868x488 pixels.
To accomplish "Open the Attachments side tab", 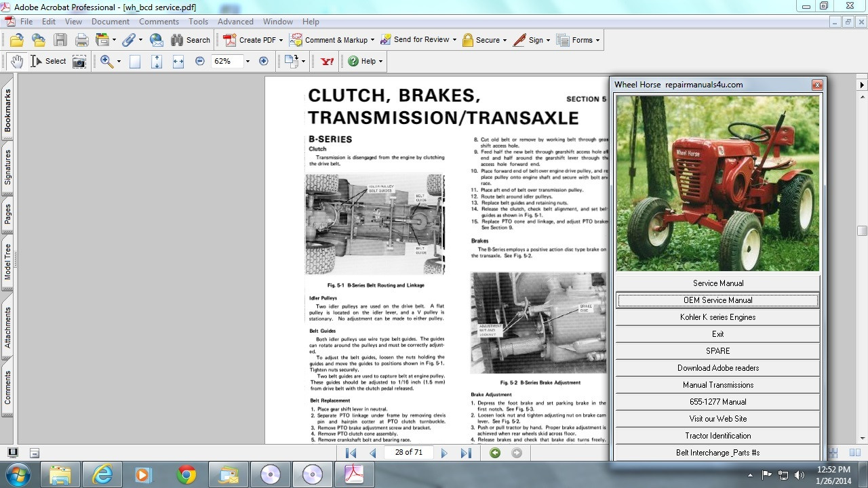I will click(7, 327).
